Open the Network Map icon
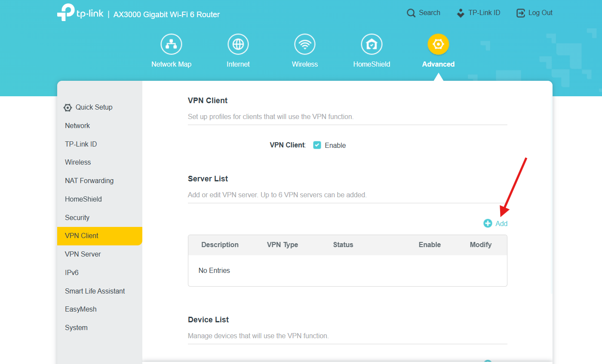Screen dimensions: 602x364 tap(171, 44)
